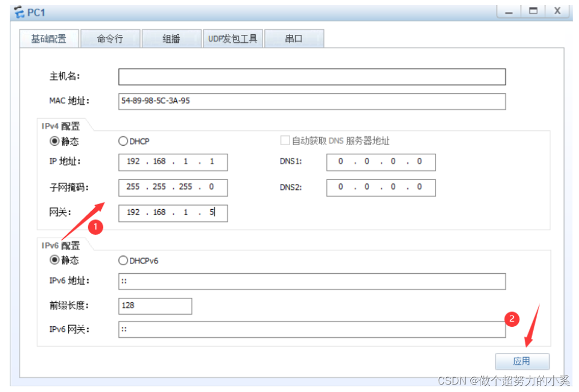The width and height of the screenshot is (579, 392).
Task: Click the 网关 field 192.168.1.5
Action: click(x=173, y=213)
